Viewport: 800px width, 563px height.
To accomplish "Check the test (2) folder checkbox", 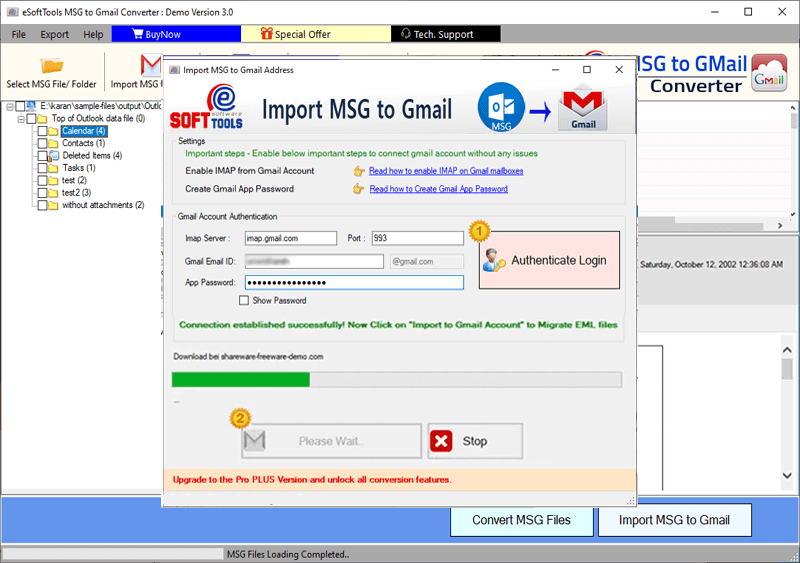I will (42, 181).
